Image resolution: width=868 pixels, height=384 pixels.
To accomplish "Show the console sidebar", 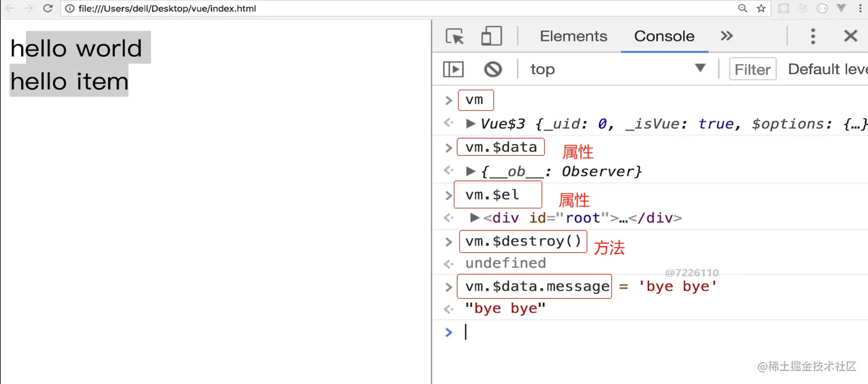I will tap(453, 69).
